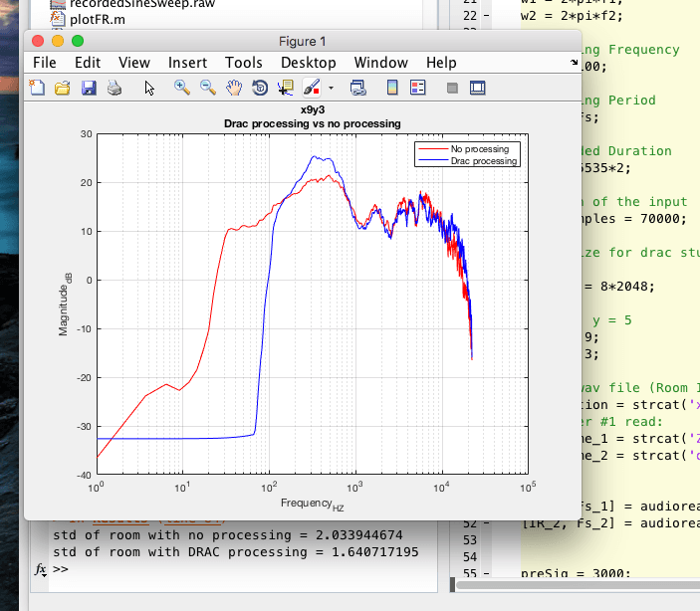Minimize Figure 1 with the yellow button
This screenshot has height=611, width=700.
58,41
